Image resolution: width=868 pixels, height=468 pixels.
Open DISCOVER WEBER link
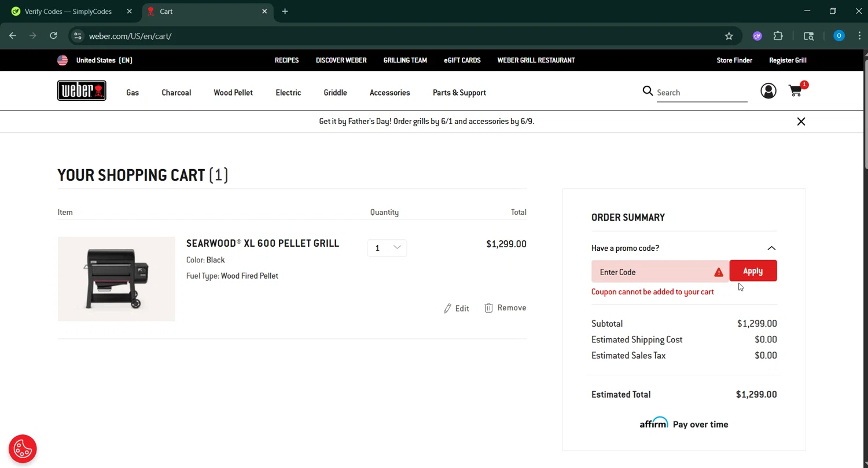(x=341, y=60)
